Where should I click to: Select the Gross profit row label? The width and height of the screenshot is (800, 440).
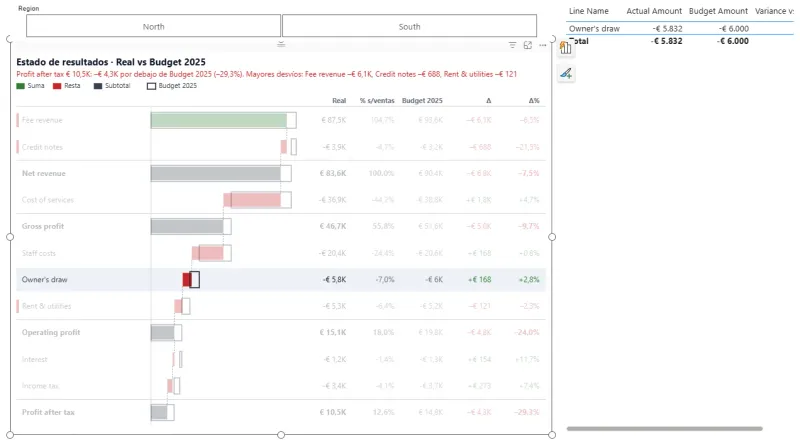tap(43, 226)
